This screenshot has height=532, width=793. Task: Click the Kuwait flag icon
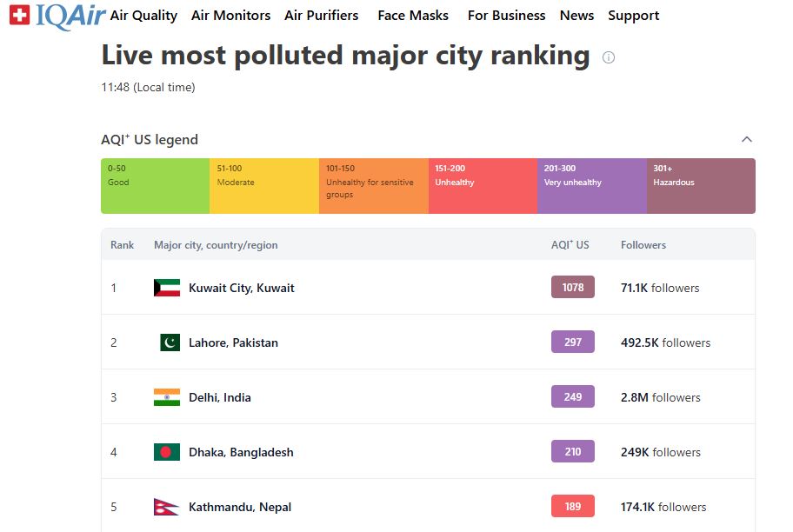[167, 288]
